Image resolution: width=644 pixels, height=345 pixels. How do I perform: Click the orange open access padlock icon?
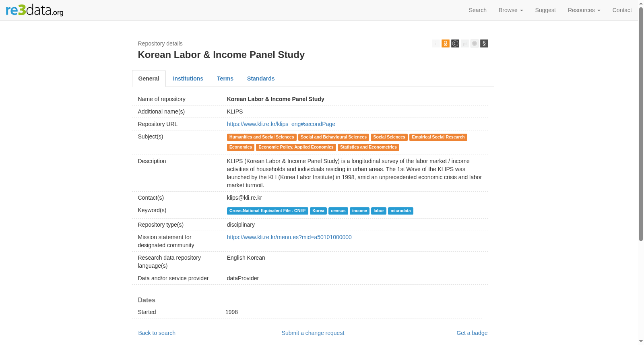pos(445,43)
